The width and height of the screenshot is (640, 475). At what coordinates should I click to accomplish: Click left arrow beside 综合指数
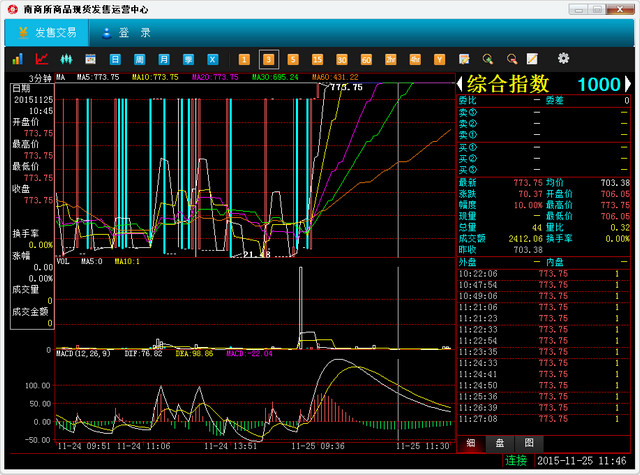point(460,84)
